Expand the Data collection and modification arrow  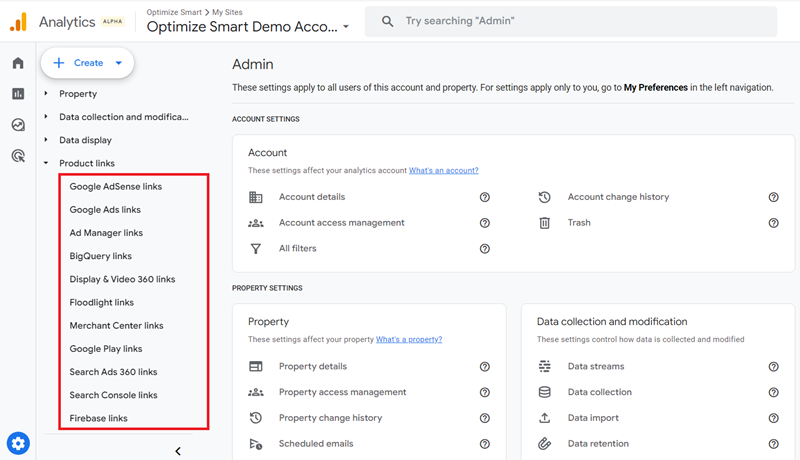[46, 117]
